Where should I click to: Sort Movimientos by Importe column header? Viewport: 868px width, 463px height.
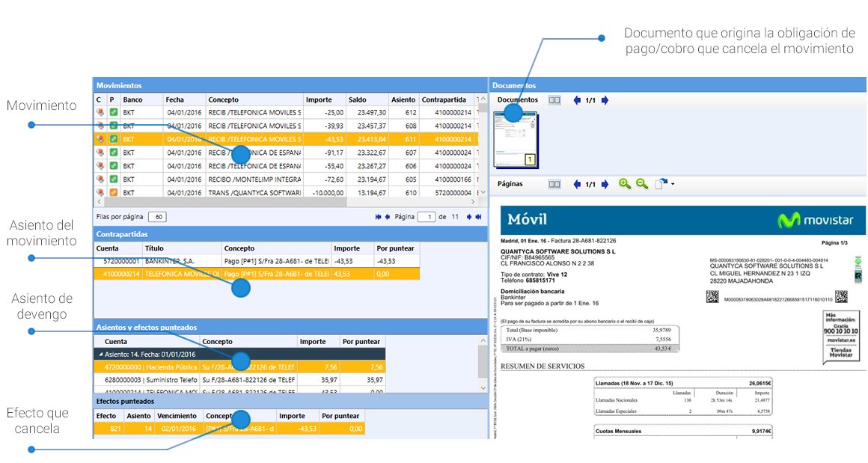pyautogui.click(x=325, y=99)
